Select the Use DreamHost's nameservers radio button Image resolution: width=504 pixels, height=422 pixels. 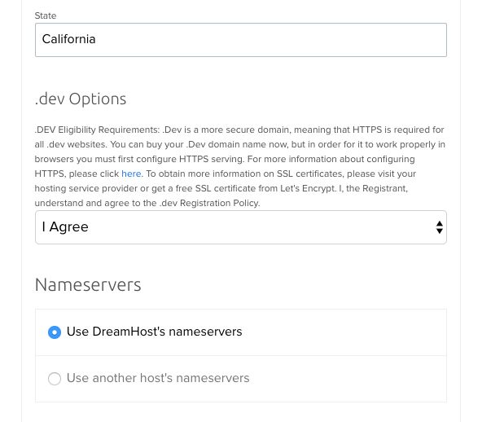pos(55,332)
